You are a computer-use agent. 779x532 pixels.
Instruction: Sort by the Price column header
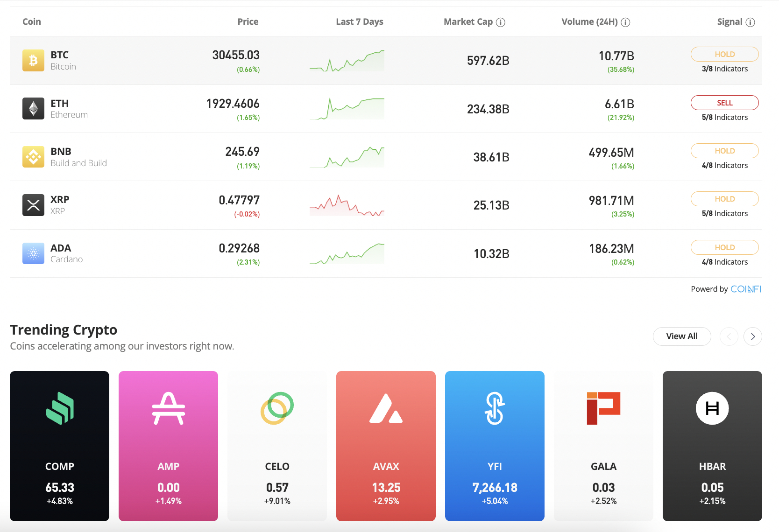point(248,21)
